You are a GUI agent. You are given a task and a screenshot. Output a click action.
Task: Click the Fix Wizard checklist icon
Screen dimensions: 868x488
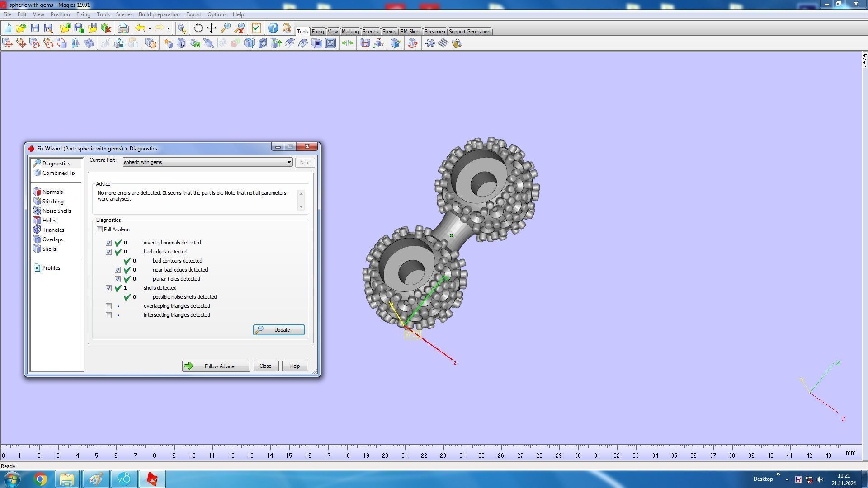256,28
